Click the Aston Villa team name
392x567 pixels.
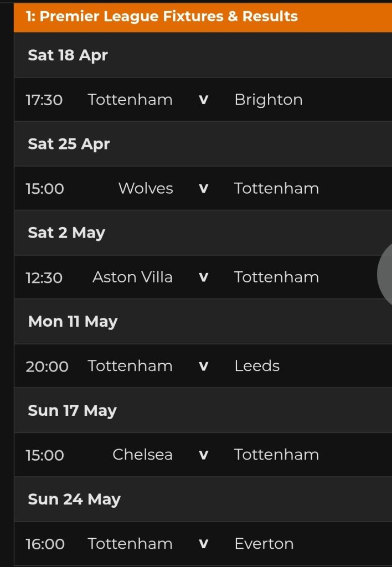tap(132, 277)
